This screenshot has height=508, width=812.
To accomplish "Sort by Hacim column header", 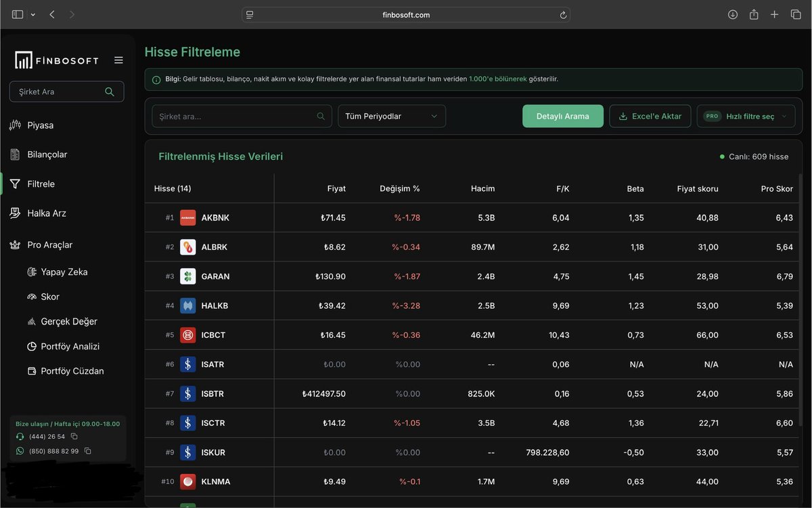I will [x=483, y=188].
